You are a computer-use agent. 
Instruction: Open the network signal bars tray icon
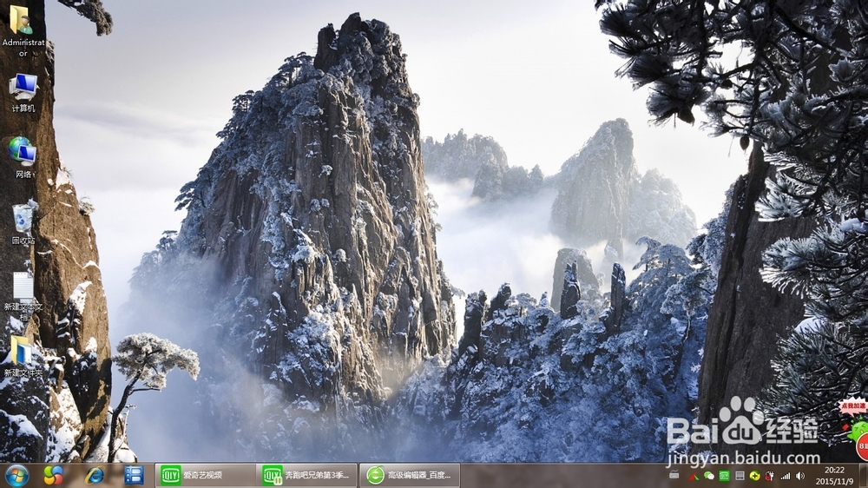[785, 476]
